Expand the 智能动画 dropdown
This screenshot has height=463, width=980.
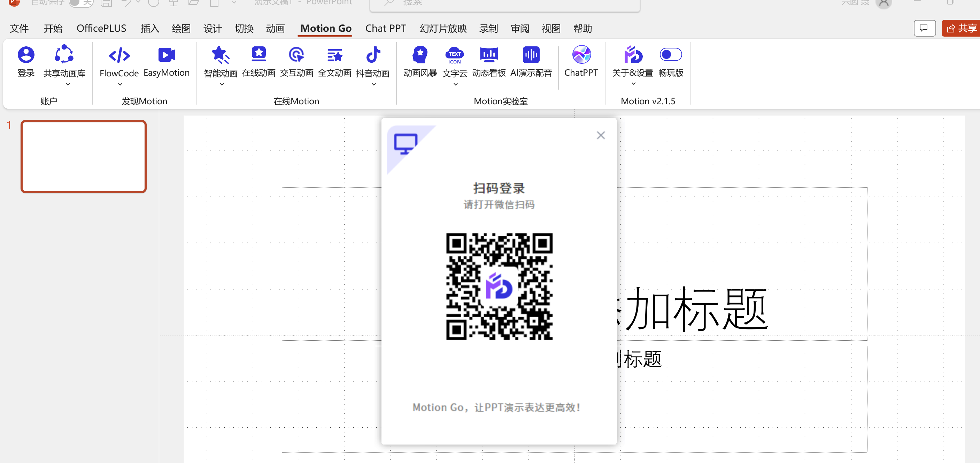(222, 84)
